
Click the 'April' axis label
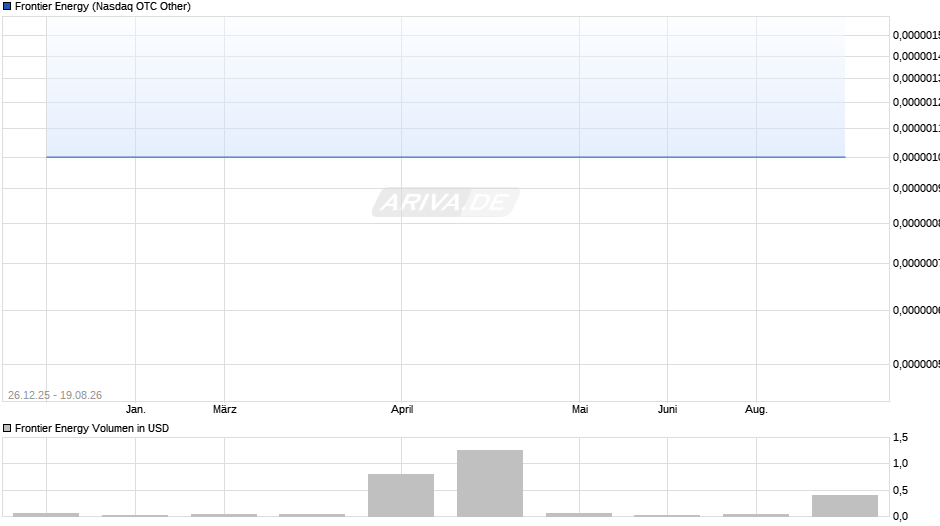402,410
